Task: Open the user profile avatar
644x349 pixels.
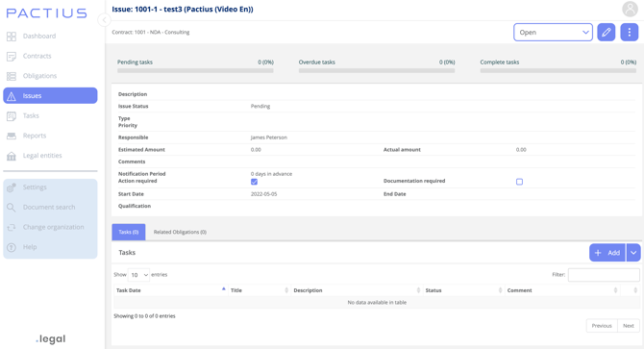Action: [x=630, y=9]
